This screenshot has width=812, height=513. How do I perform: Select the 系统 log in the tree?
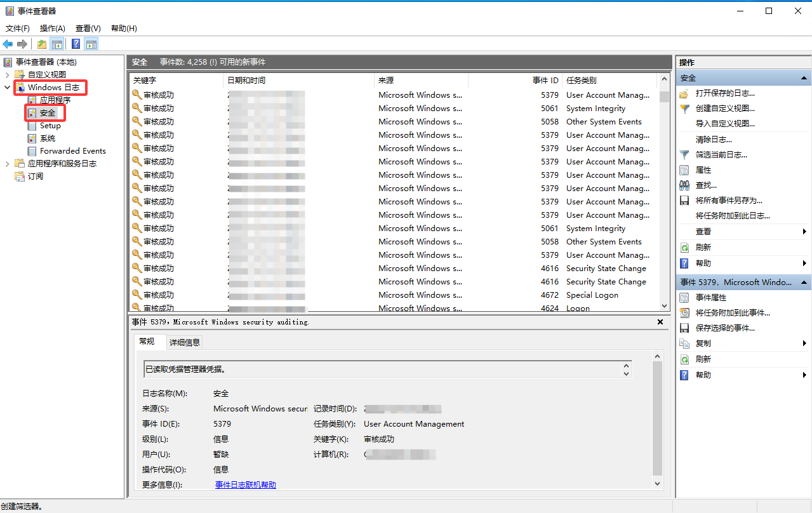(x=48, y=138)
